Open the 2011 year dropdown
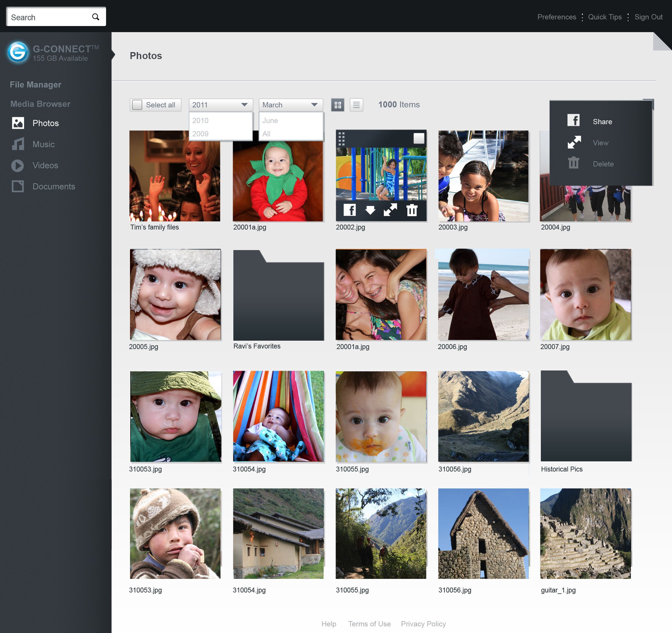Viewport: 672px width, 633px height. point(220,105)
